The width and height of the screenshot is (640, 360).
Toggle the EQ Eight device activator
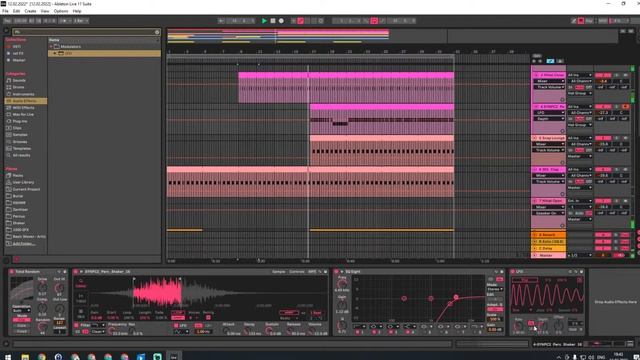click(337, 271)
